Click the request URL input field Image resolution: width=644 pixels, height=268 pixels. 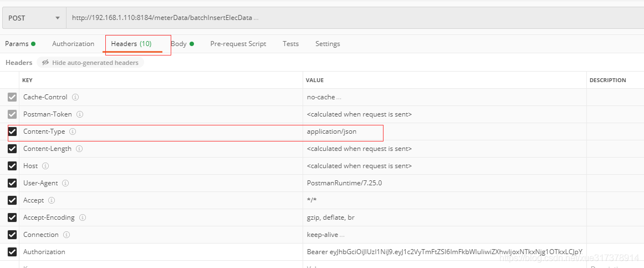(333, 18)
